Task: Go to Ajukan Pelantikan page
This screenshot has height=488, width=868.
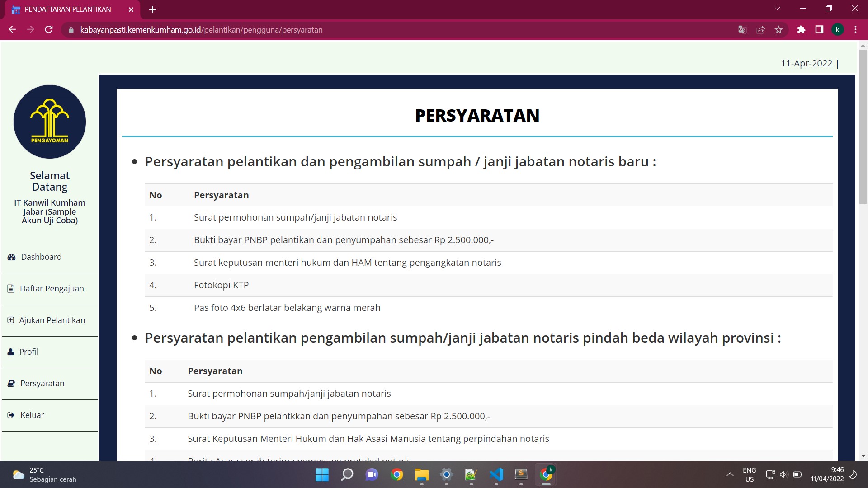Action: [x=52, y=320]
